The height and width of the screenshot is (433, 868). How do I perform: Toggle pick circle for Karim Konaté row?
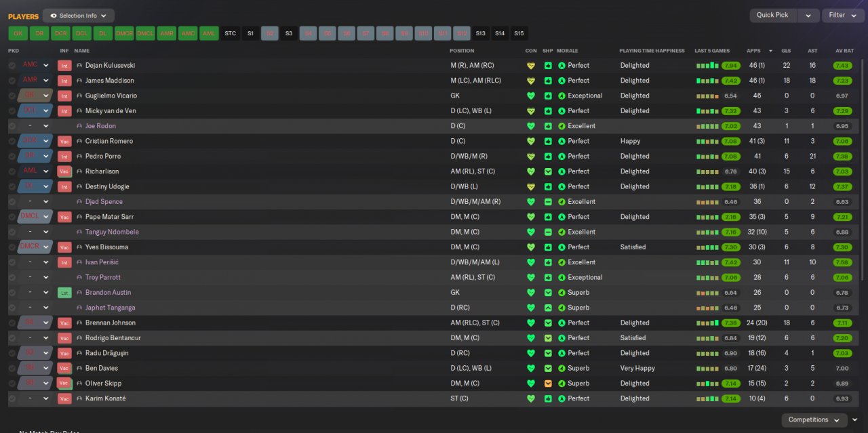tap(12, 399)
